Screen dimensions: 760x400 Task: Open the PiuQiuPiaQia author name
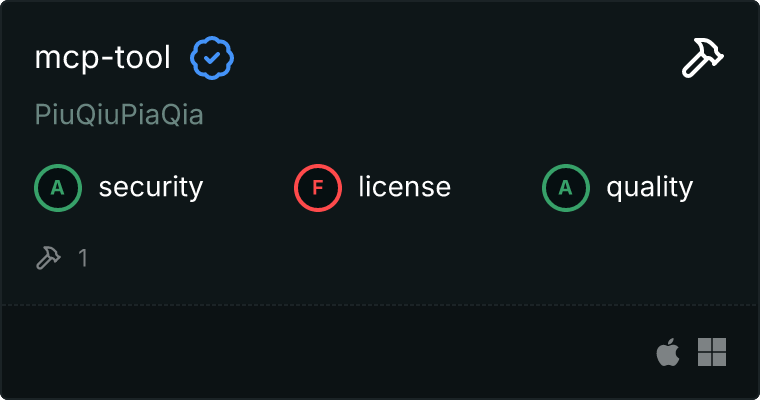(x=119, y=115)
